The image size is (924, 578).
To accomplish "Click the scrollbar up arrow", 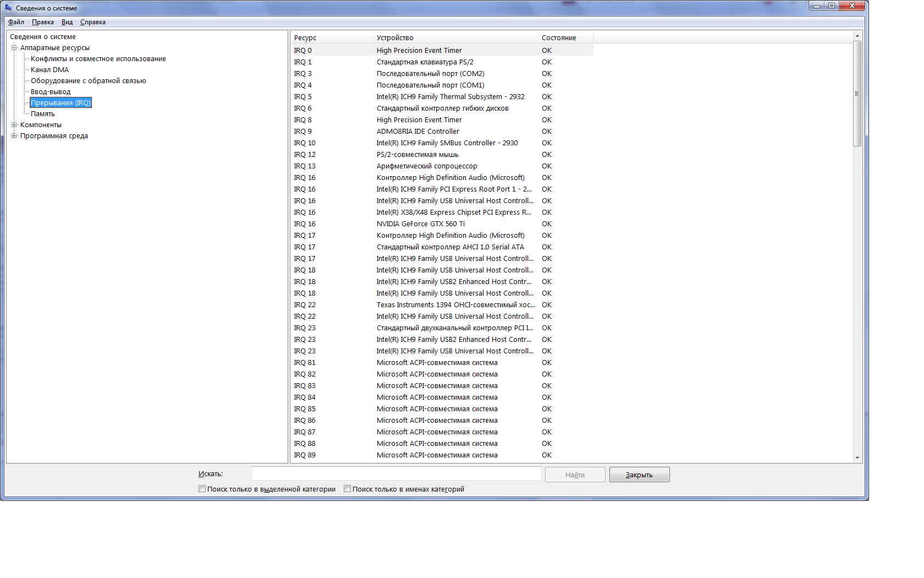I will tap(857, 36).
